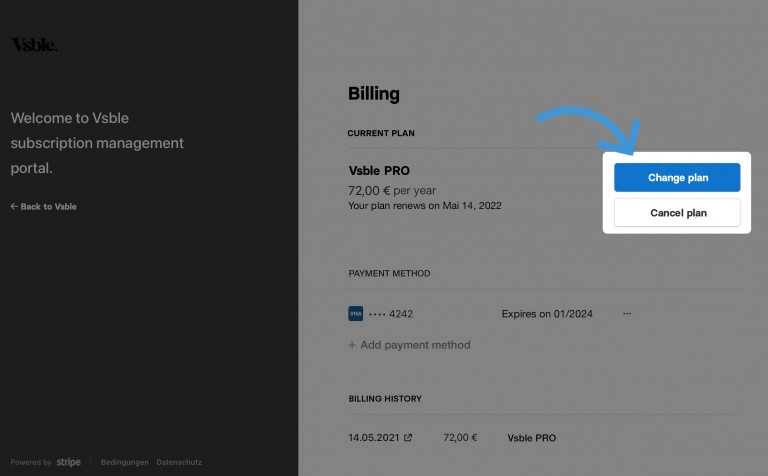Open the three-dot menu for card 4242
768x476 pixels.
point(627,313)
